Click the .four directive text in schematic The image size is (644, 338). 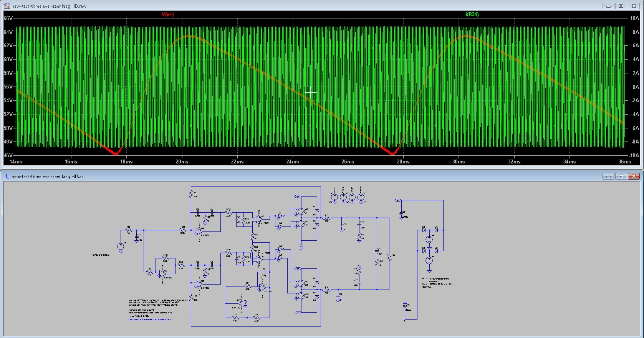pos(138,316)
